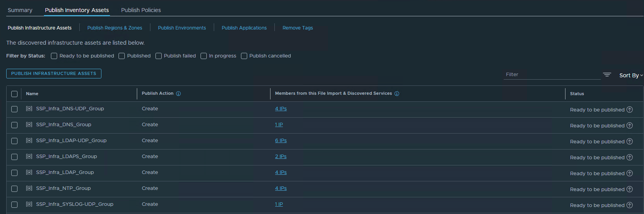Tick the select-all checkbox in table header
The image size is (644, 214).
[14, 94]
